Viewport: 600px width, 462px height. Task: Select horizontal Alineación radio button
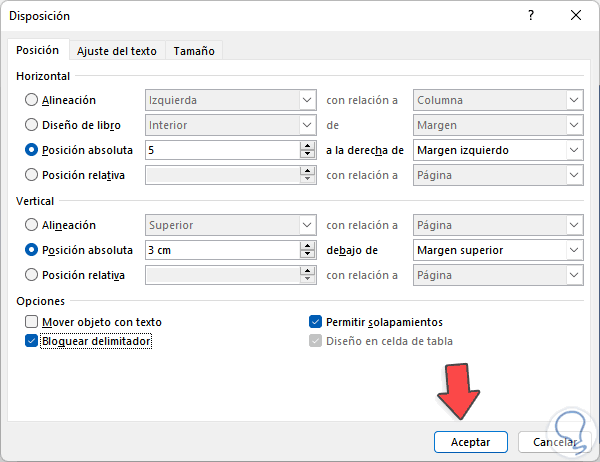[x=32, y=100]
